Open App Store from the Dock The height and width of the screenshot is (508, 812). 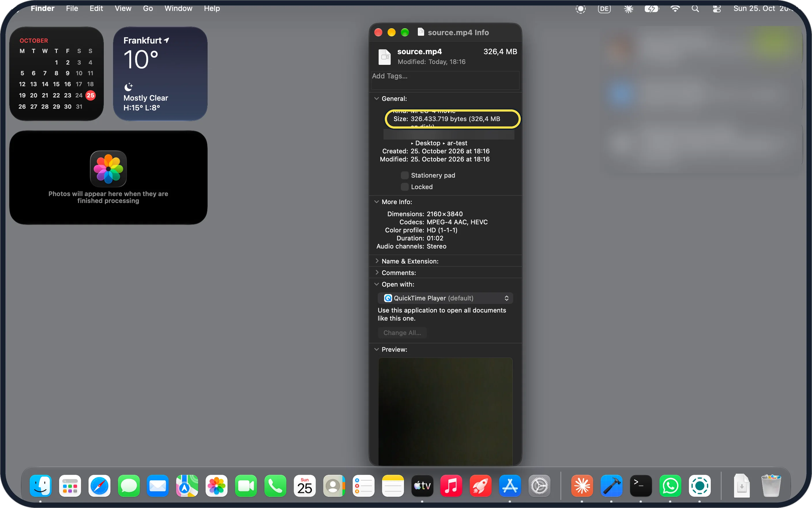point(510,486)
